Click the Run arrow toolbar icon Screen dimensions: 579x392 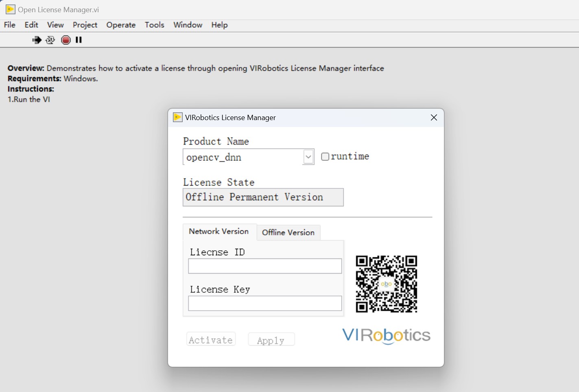click(x=37, y=40)
